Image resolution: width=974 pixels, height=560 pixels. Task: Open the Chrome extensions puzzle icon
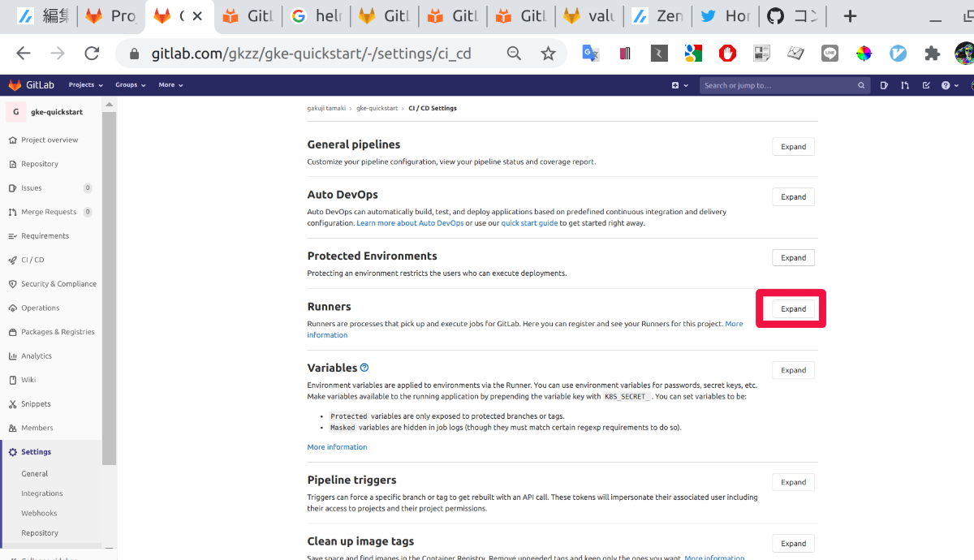click(x=932, y=54)
